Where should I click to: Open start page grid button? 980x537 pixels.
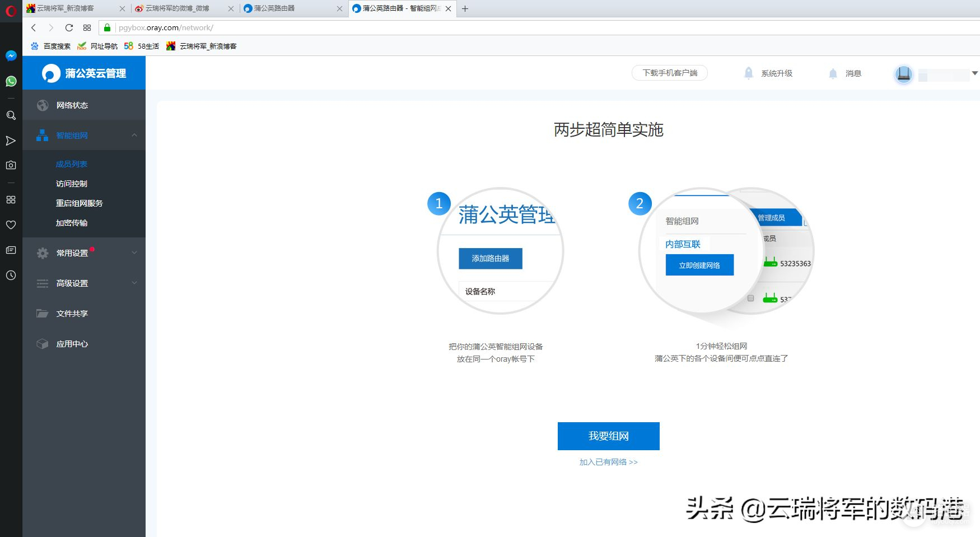pyautogui.click(x=87, y=27)
